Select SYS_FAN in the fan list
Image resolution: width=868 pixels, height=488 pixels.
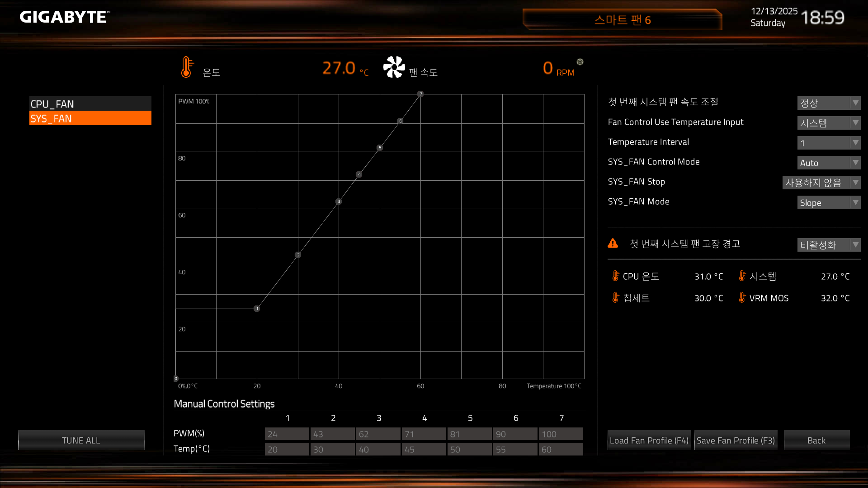pos(90,118)
